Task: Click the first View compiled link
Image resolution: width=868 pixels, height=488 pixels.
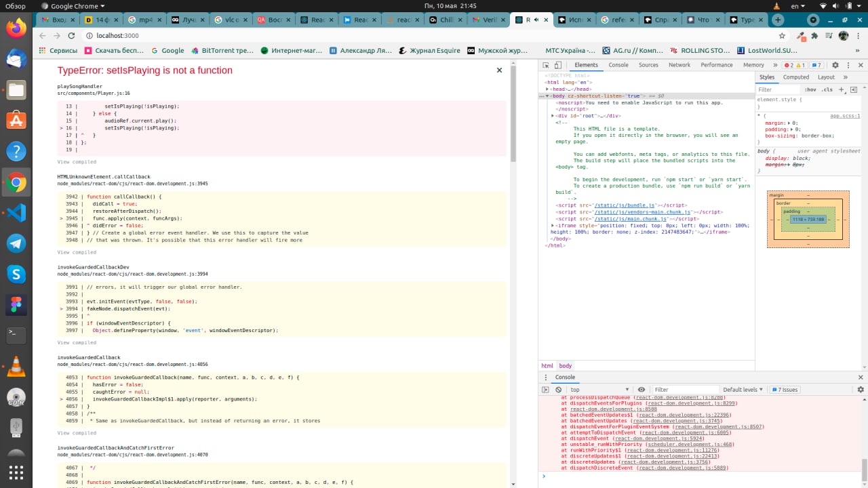Action: 77,162
